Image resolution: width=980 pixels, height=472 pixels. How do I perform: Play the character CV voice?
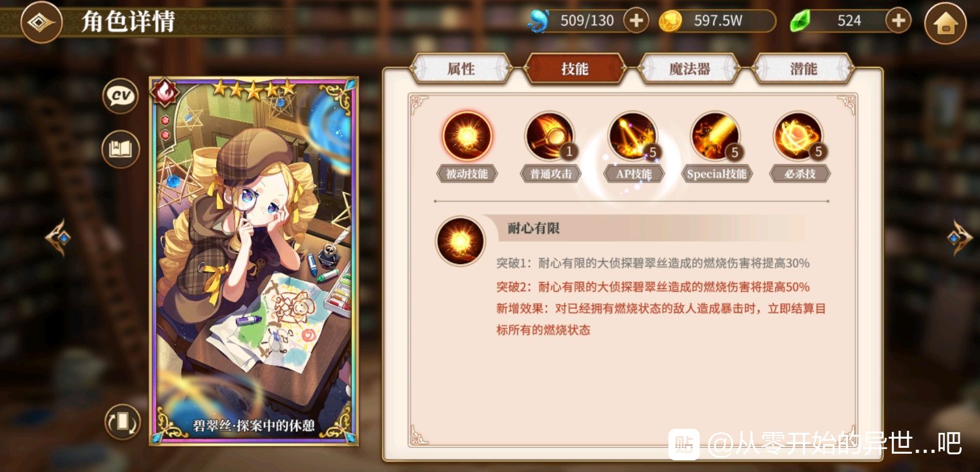click(x=121, y=96)
